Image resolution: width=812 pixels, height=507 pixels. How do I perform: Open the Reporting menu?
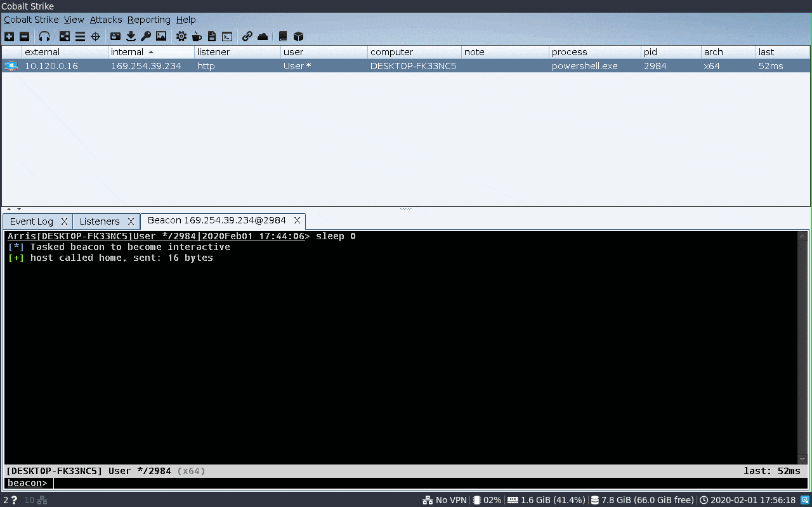[148, 20]
